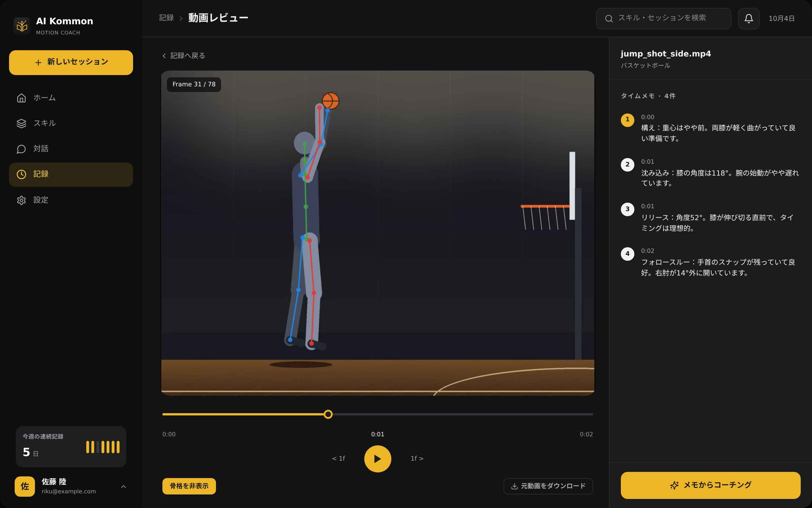Open the スキル section in sidebar
Image resolution: width=812 pixels, height=508 pixels.
click(71, 123)
